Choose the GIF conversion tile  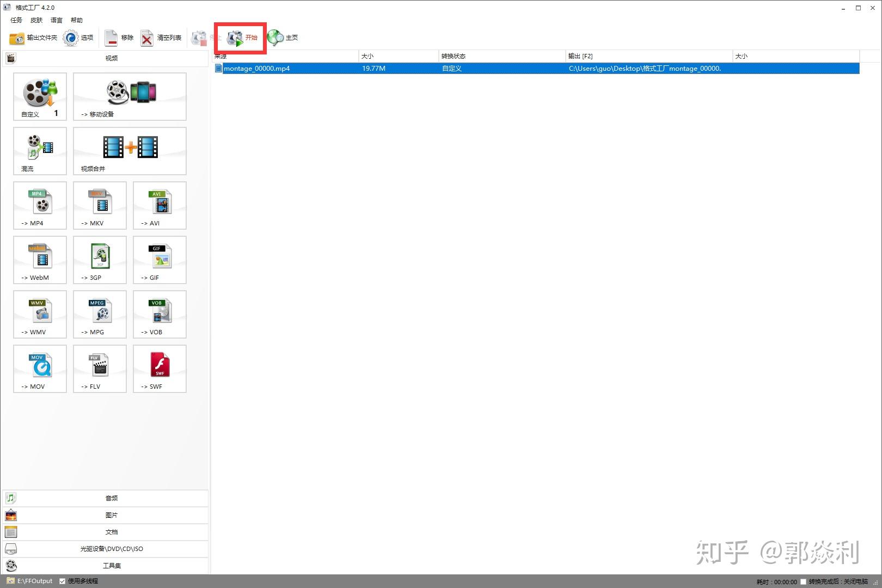pos(160,260)
